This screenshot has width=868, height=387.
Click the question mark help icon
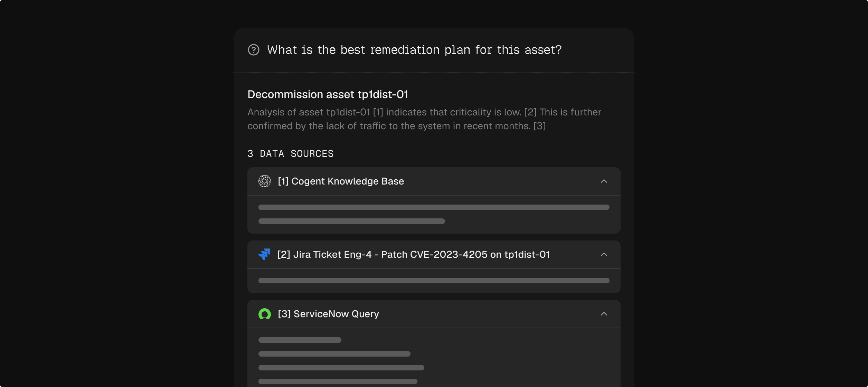(x=254, y=50)
